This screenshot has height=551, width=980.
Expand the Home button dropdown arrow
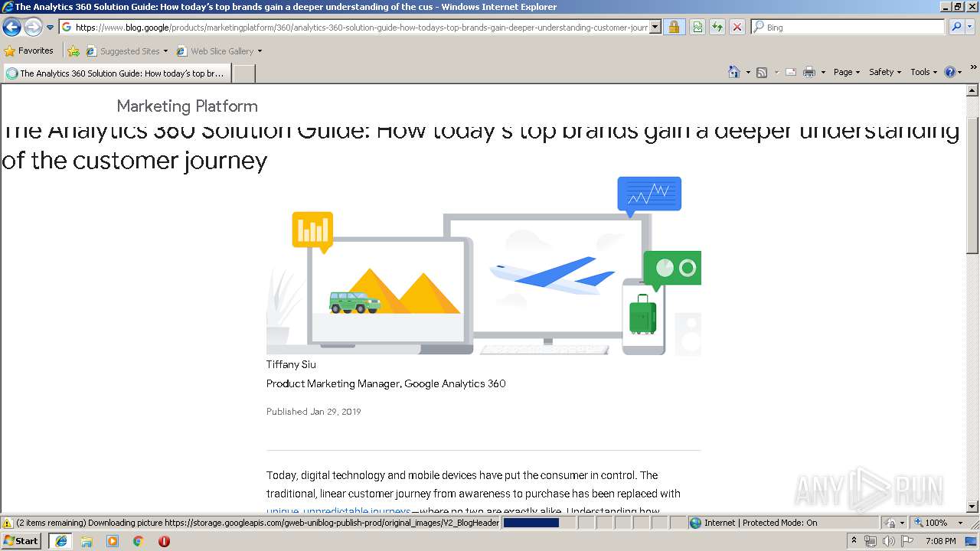pos(748,72)
